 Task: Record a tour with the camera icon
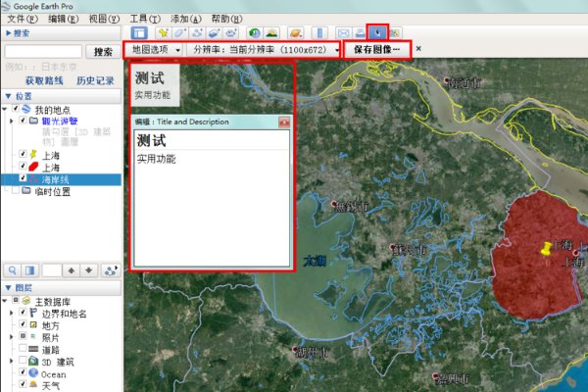231,33
